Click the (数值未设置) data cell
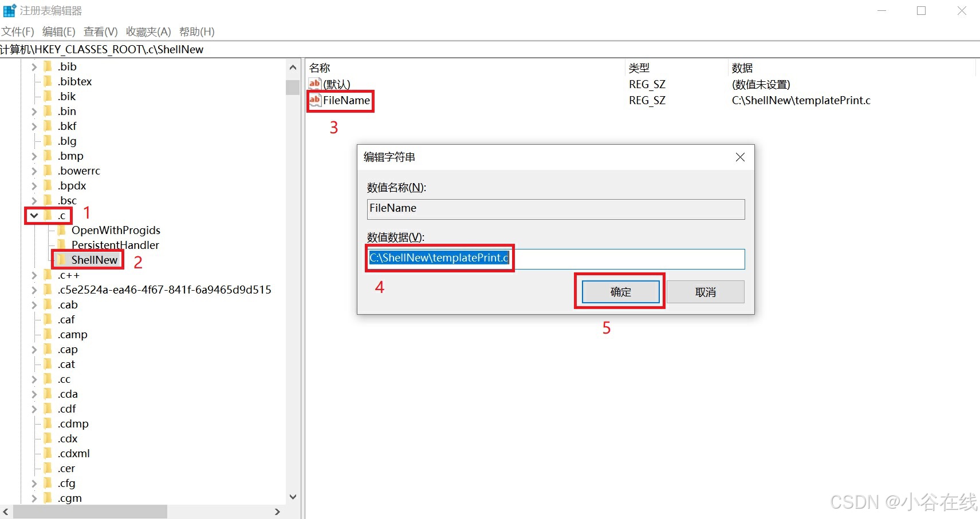Screen dimensions: 980x519 (761, 84)
